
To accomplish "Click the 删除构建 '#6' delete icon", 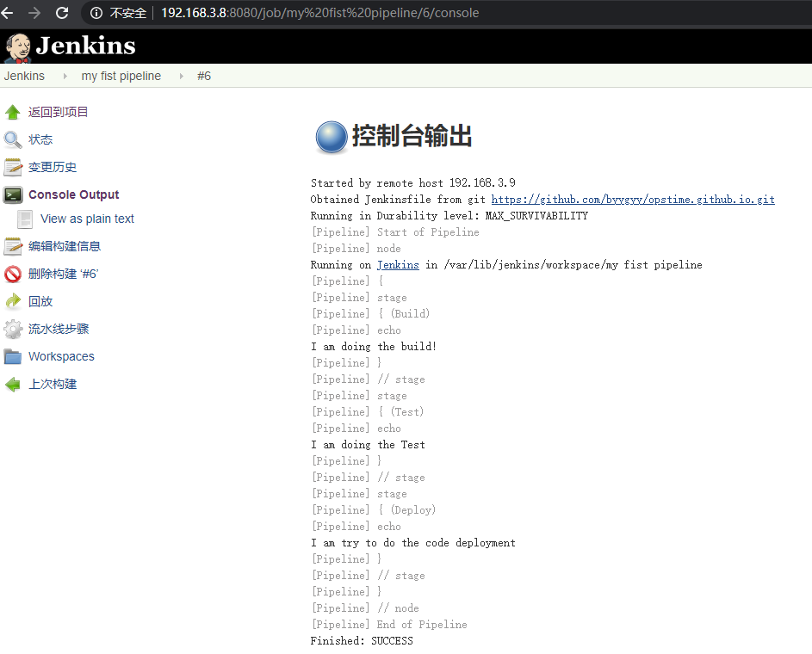I will pyautogui.click(x=15, y=274).
